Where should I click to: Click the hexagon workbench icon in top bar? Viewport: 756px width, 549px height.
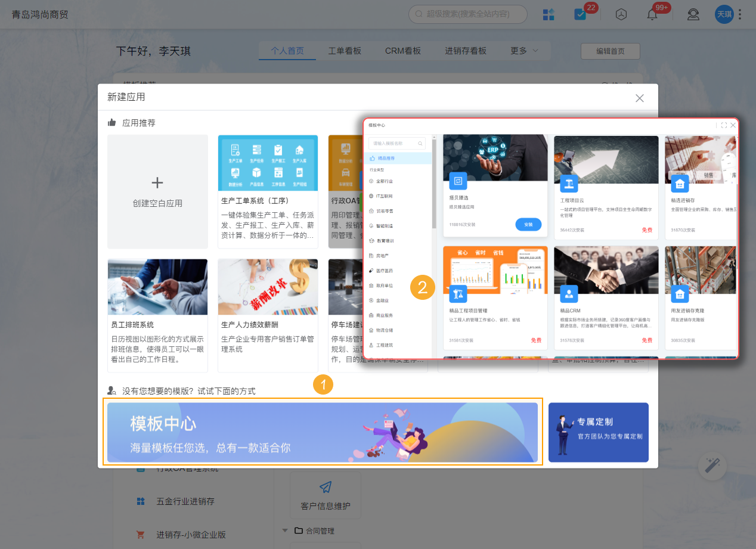621,14
